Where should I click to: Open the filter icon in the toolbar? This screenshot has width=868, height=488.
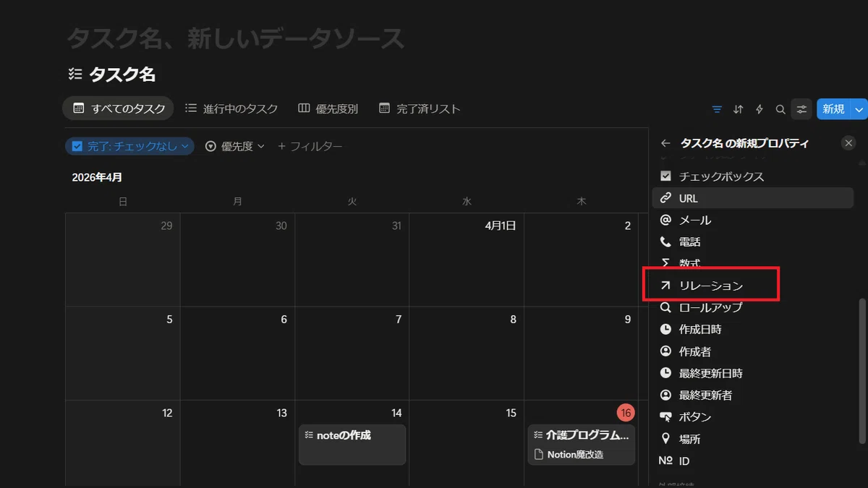[717, 109]
